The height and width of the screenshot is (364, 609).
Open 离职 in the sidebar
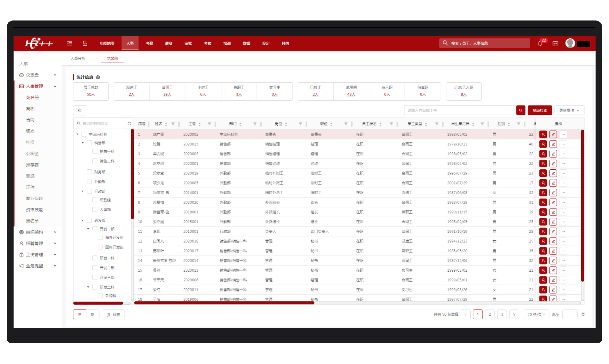[x=30, y=109]
